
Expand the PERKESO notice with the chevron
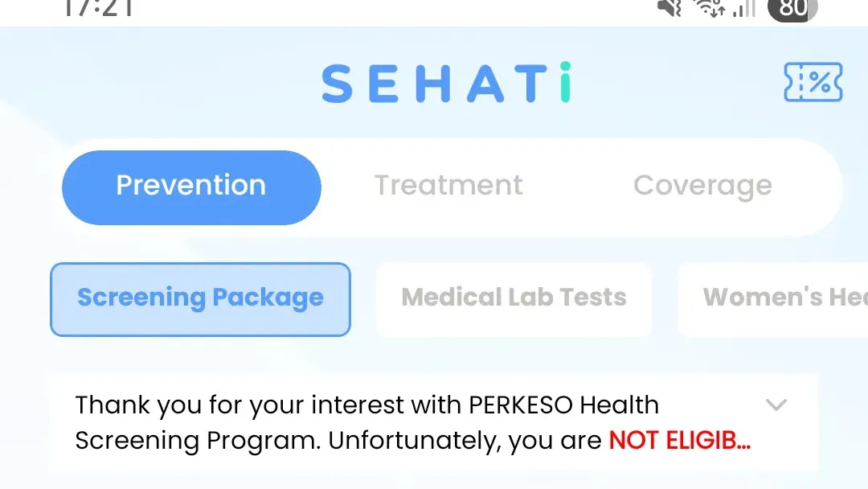[776, 405]
